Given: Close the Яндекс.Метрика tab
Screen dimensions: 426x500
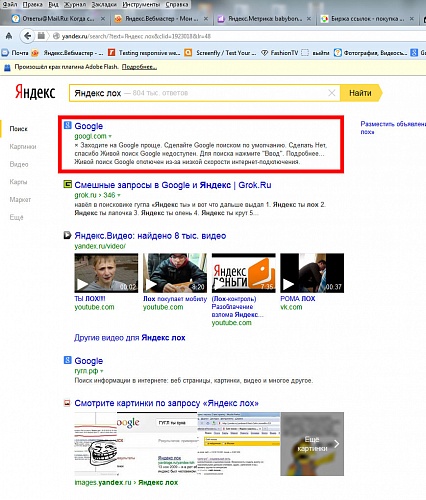Looking at the screenshot, I should coord(309,19).
